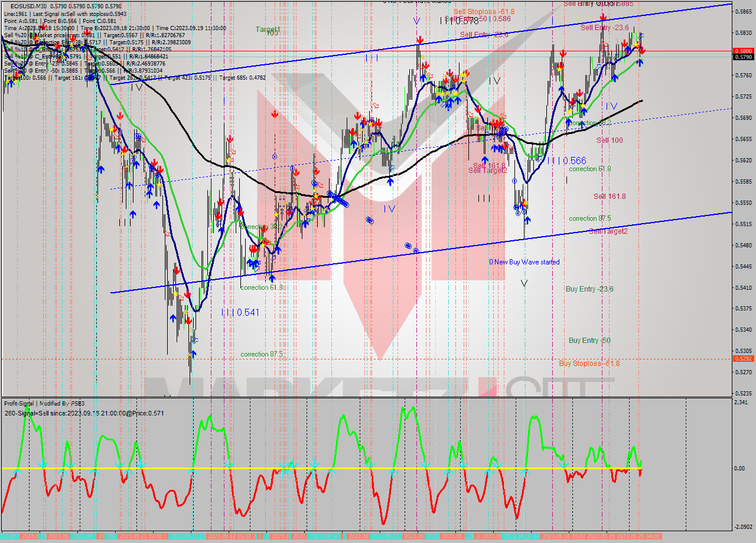Image resolution: width=756 pixels, height=543 pixels.
Task: Click the 'Buy Entry -23.6' label
Action: pos(589,289)
